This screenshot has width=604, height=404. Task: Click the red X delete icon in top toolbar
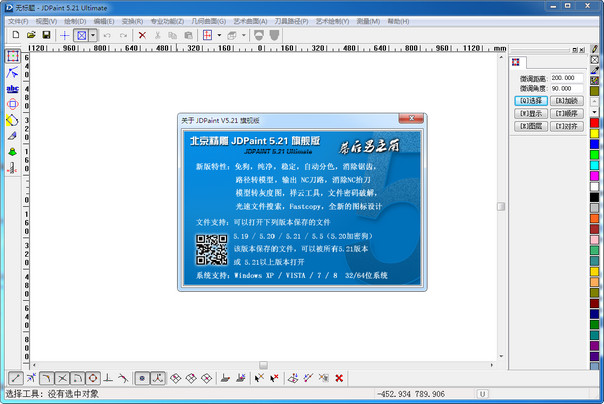coord(142,34)
